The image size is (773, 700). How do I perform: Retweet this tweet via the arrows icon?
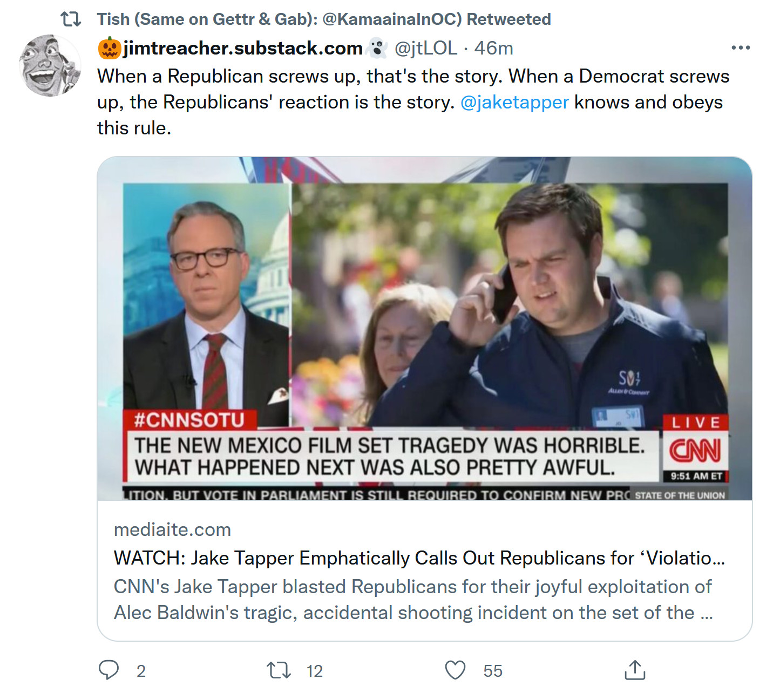[279, 670]
